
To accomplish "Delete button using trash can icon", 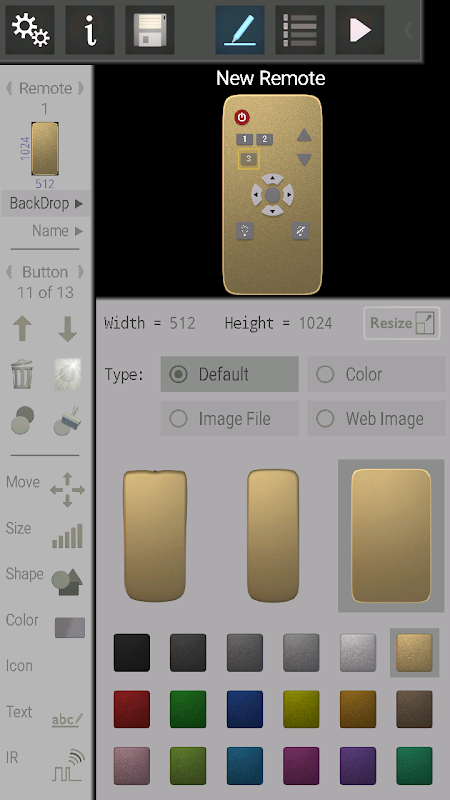I will tap(22, 374).
